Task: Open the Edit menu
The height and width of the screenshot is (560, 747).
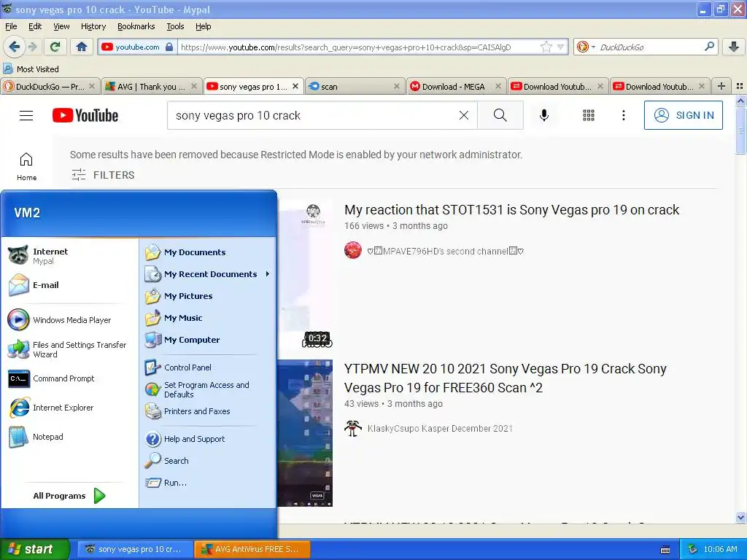Action: [x=35, y=26]
